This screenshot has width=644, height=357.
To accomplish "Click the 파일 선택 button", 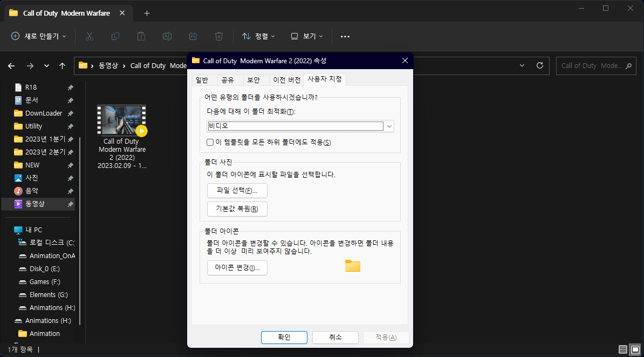I will coord(237,191).
